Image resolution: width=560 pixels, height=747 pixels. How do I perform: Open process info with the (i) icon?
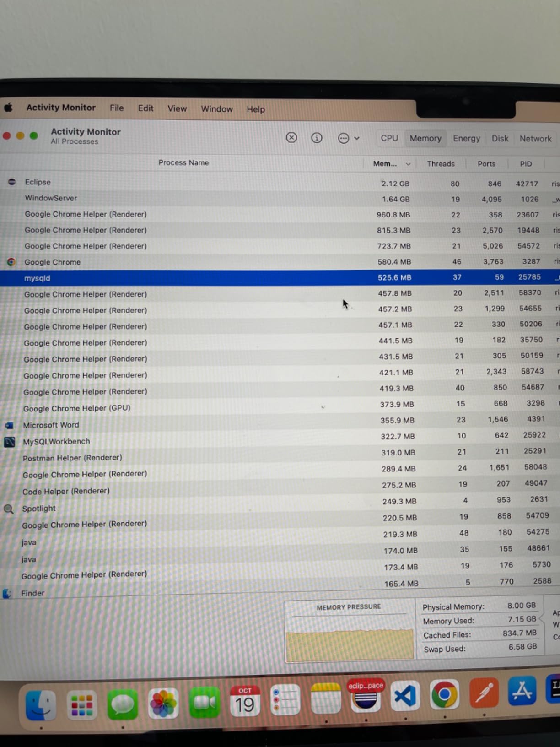pyautogui.click(x=317, y=137)
